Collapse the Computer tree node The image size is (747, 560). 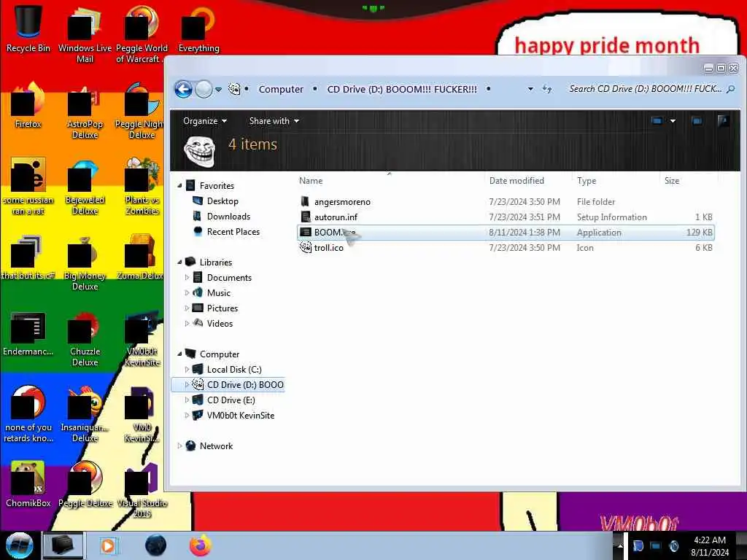[179, 354]
